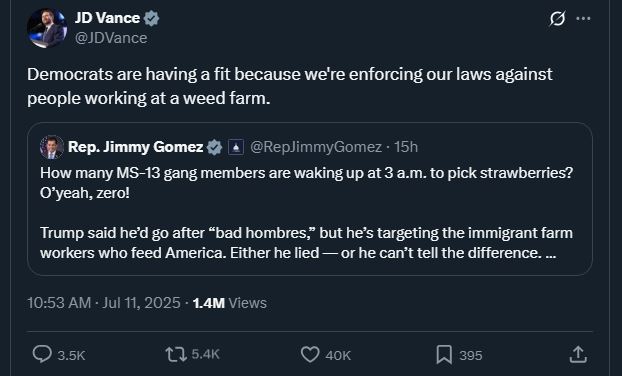Click the reply speech bubble icon
The width and height of the screenshot is (622, 376).
[x=42, y=354]
